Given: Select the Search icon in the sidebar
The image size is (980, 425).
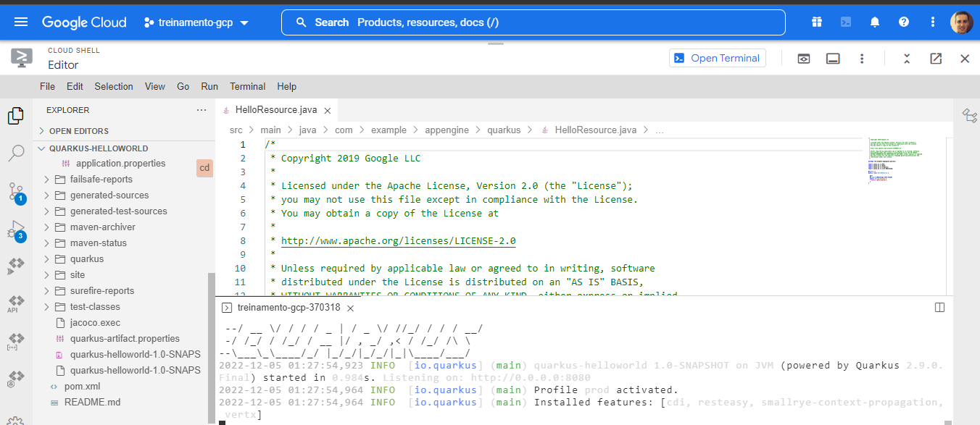Looking at the screenshot, I should coord(16,153).
